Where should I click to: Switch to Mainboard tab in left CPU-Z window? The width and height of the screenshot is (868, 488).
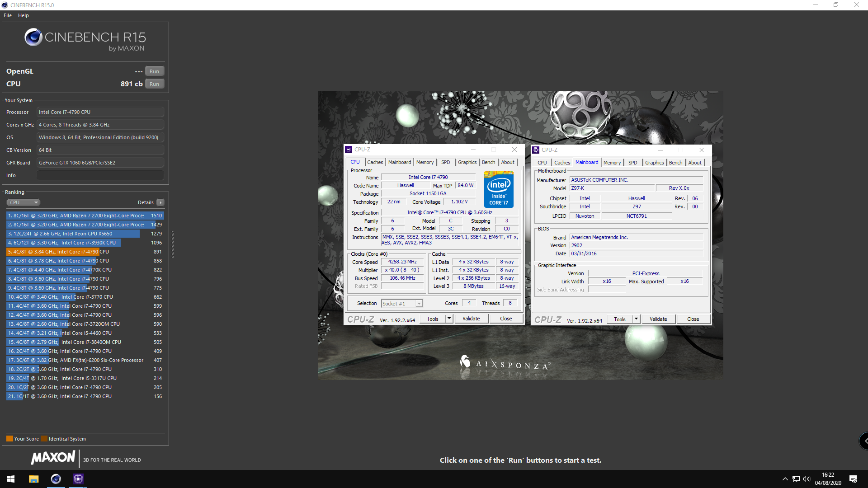click(x=400, y=162)
